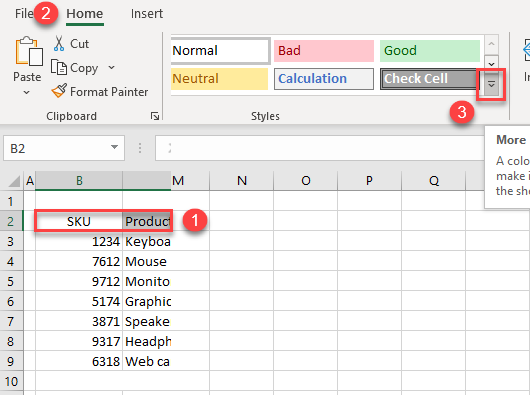Expand the Copy options arrow
Image resolution: width=530 pixels, height=395 pixels.
(x=111, y=68)
